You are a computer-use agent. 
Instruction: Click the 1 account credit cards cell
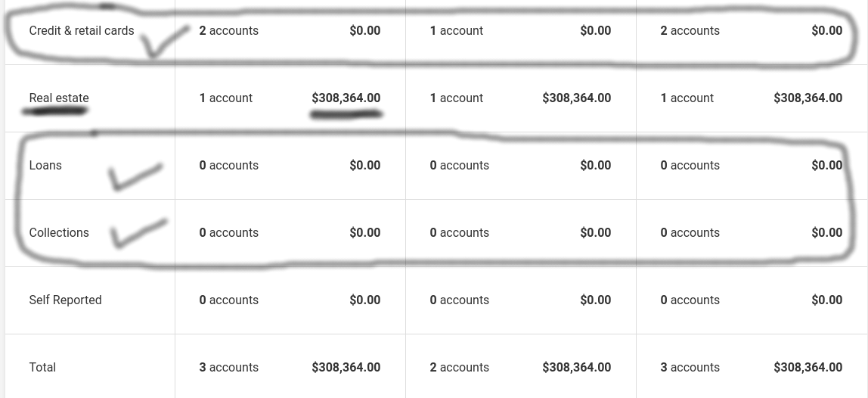click(457, 31)
